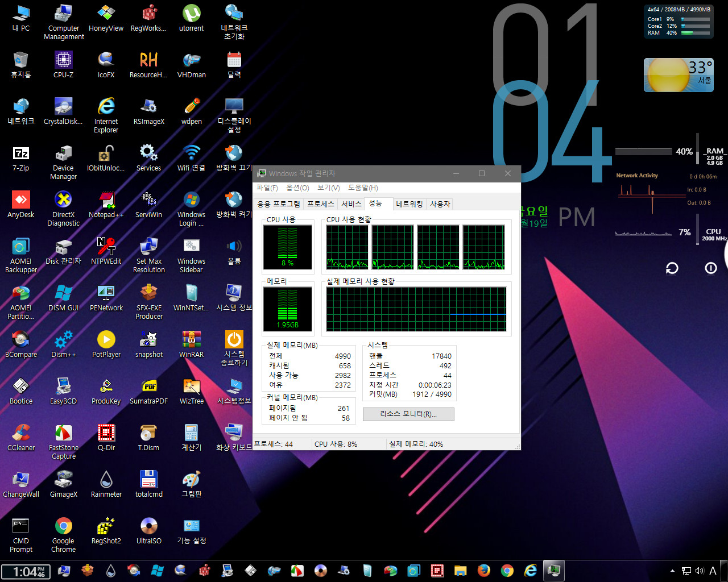The image size is (728, 582).
Task: Open Windows Sidebar desktop icon
Action: (x=191, y=255)
